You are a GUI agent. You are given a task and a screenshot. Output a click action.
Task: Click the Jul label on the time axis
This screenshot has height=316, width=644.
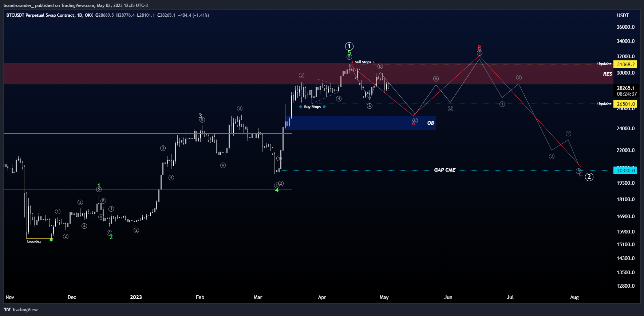[x=510, y=297]
